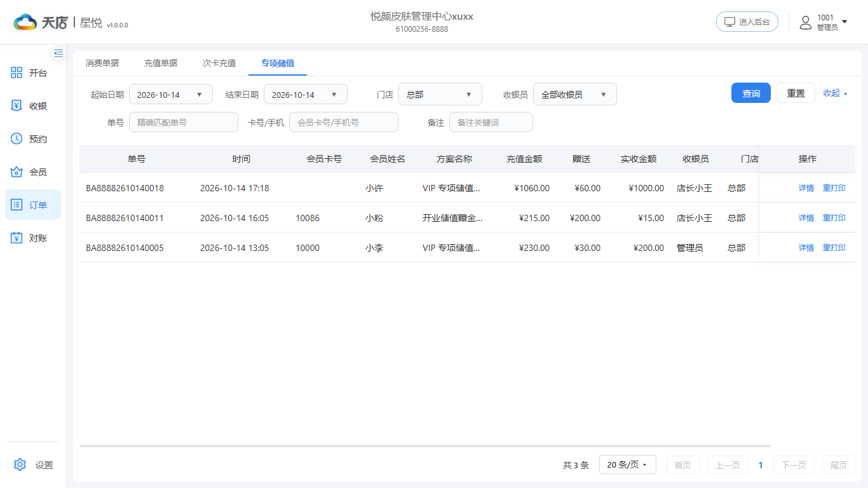Open the 对账 calendar icon in the sidebar
The width and height of the screenshot is (868, 488).
click(x=17, y=238)
